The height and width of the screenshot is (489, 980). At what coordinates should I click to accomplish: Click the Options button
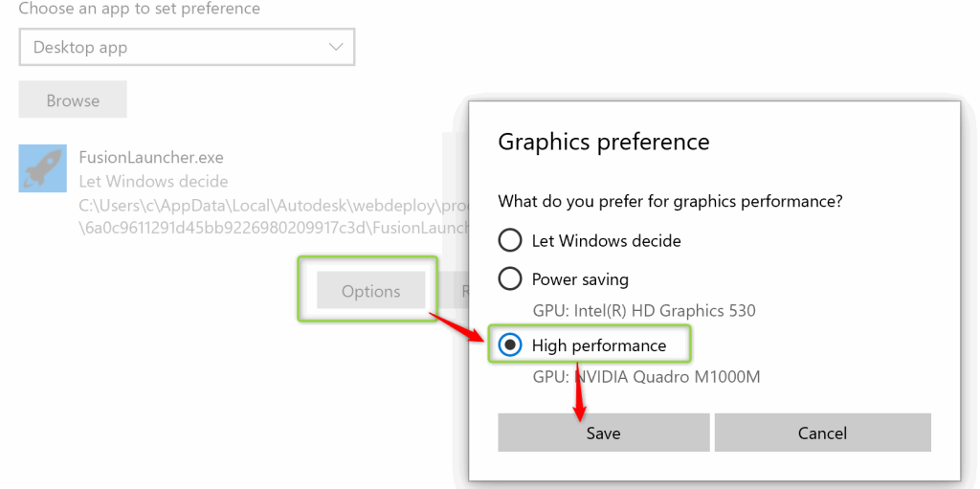point(370,291)
